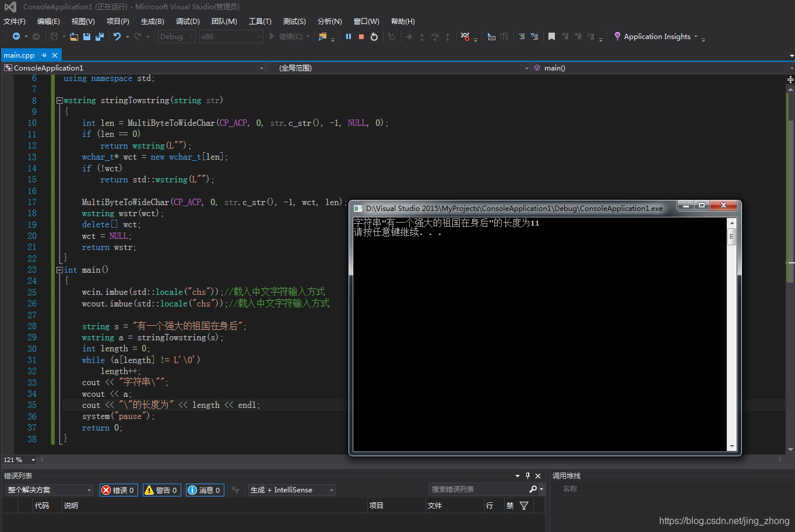Viewport: 795px width, 532px height.
Task: Open the 调试(D) menu
Action: point(188,21)
